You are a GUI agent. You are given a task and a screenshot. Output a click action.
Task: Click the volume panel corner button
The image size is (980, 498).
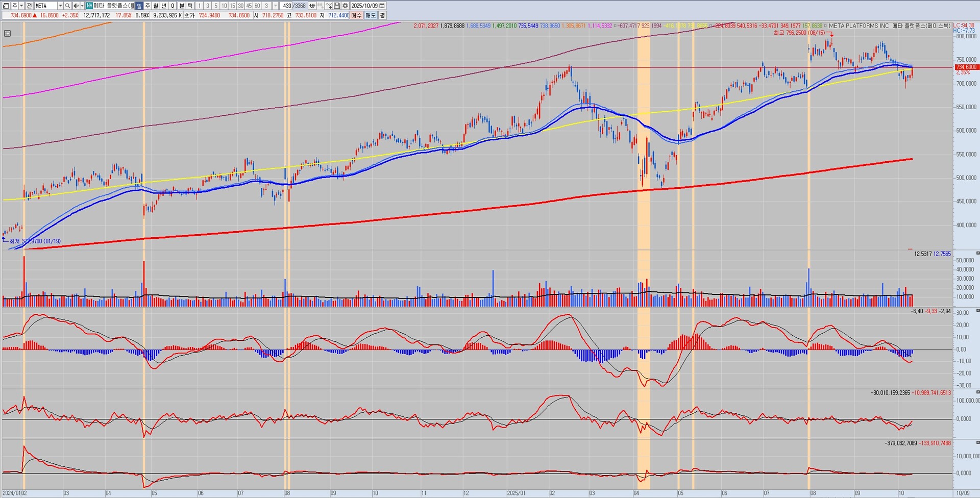click(978, 253)
